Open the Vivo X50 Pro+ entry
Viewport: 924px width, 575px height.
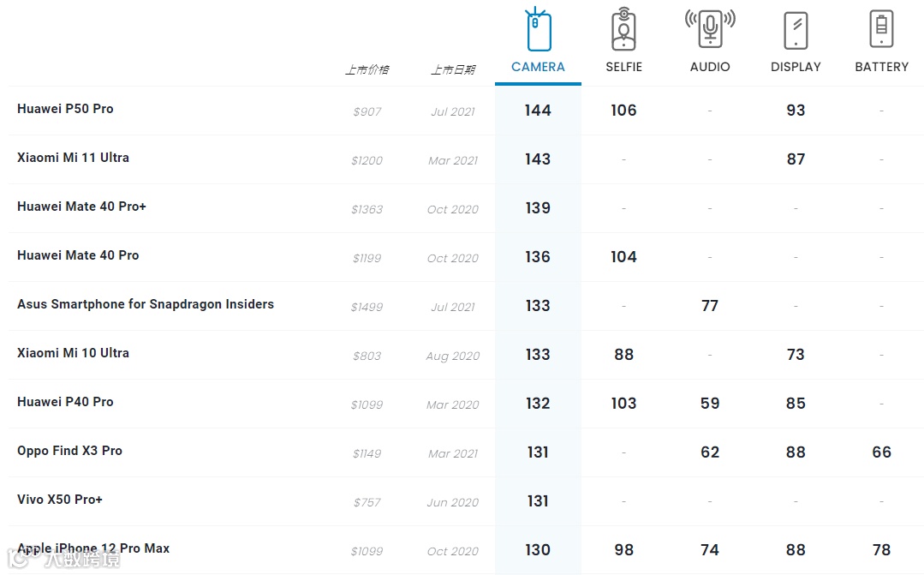click(x=60, y=500)
